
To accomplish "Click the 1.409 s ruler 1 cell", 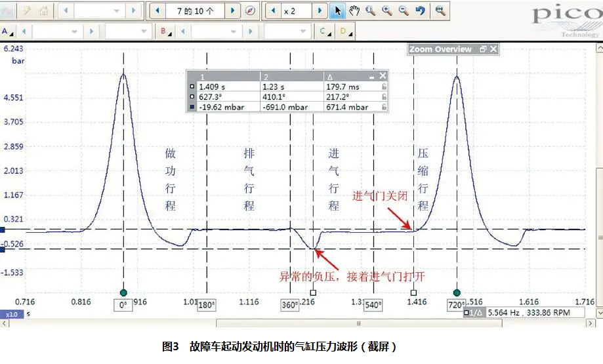I will [228, 87].
